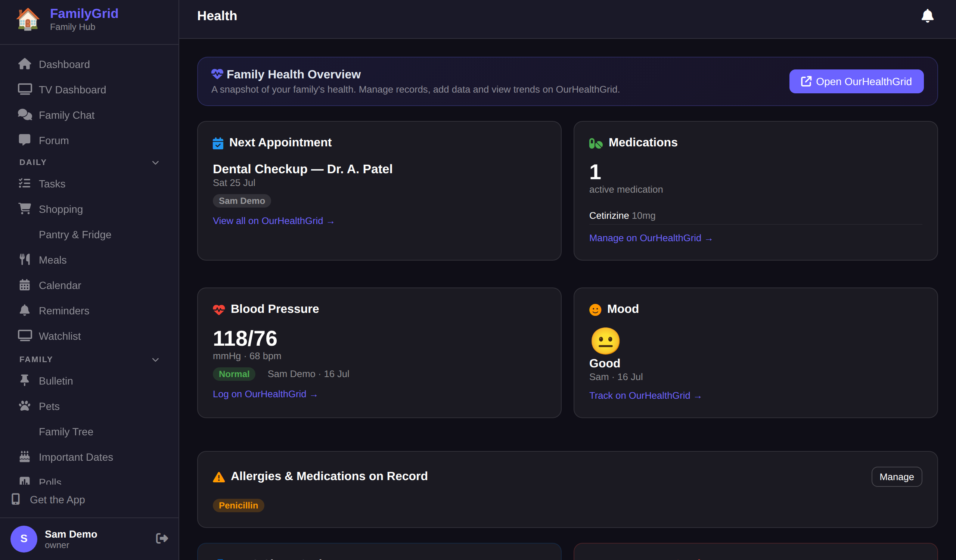Click the Get the App link
The width and height of the screenshot is (956, 560).
tap(57, 500)
